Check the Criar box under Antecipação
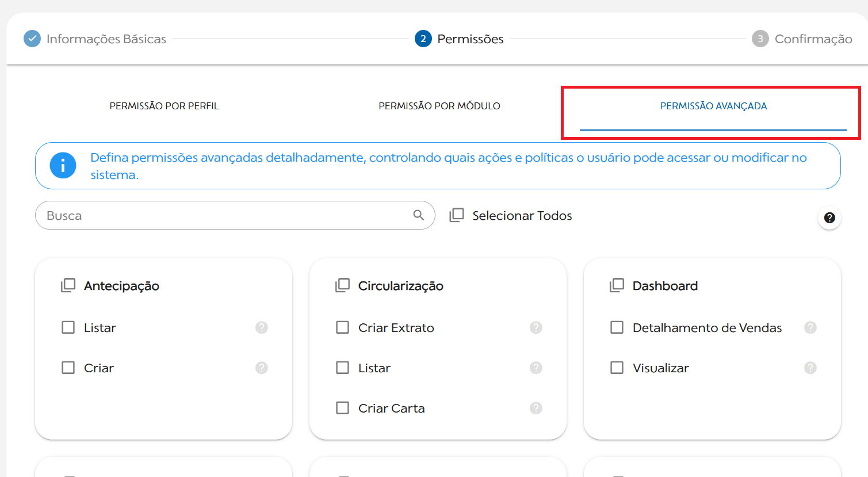Screen dimensions: 868x477 pos(68,368)
